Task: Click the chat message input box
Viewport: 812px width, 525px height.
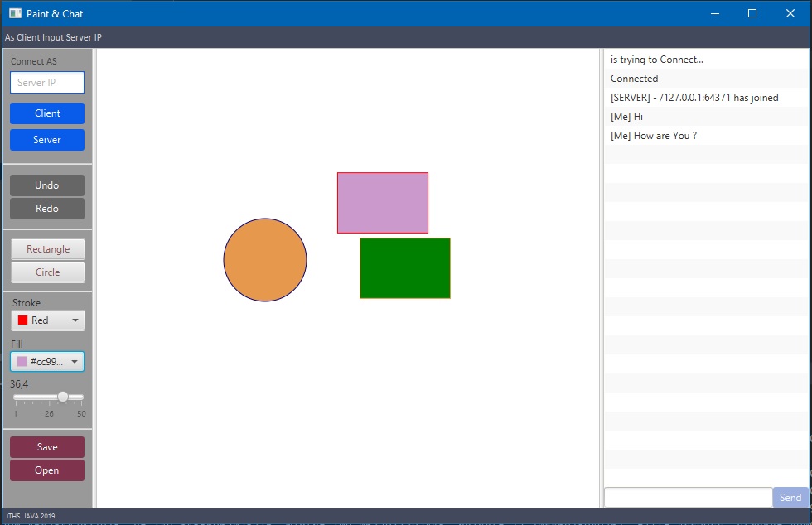Action: tap(688, 497)
